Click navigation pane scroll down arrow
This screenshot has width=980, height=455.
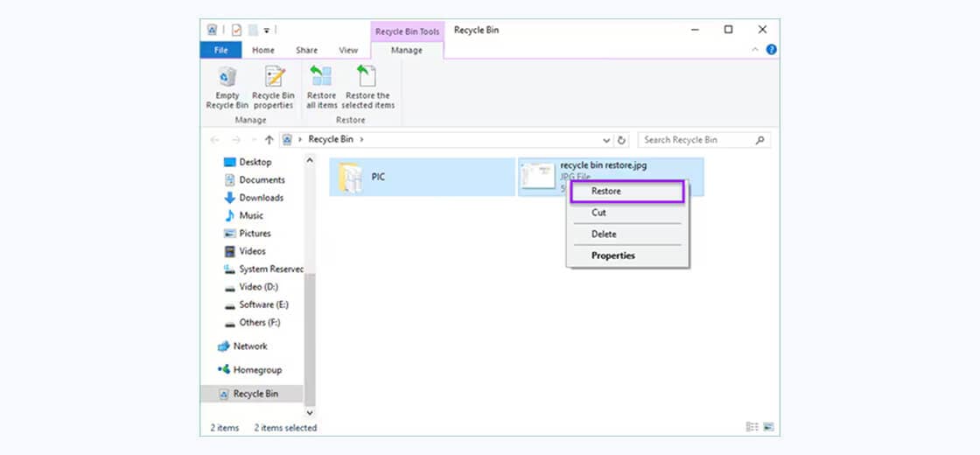(x=310, y=412)
